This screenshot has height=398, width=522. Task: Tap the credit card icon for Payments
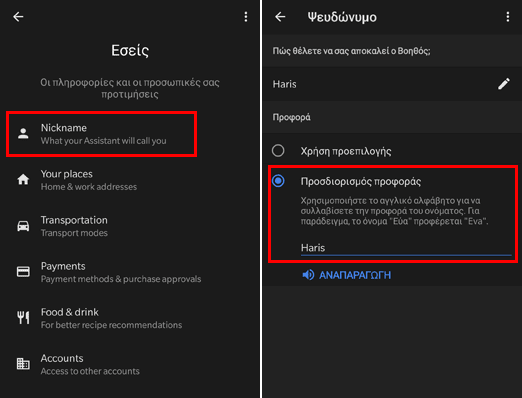23,272
